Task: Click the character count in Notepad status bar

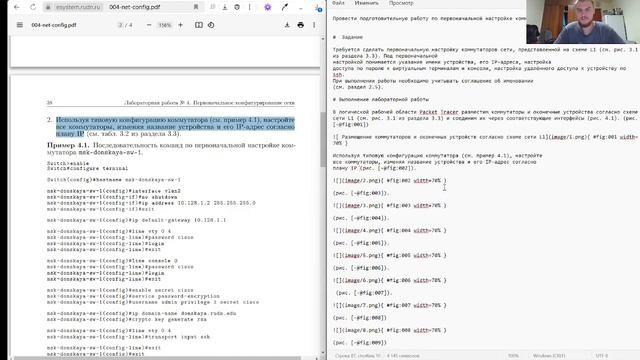Action: click(403, 356)
